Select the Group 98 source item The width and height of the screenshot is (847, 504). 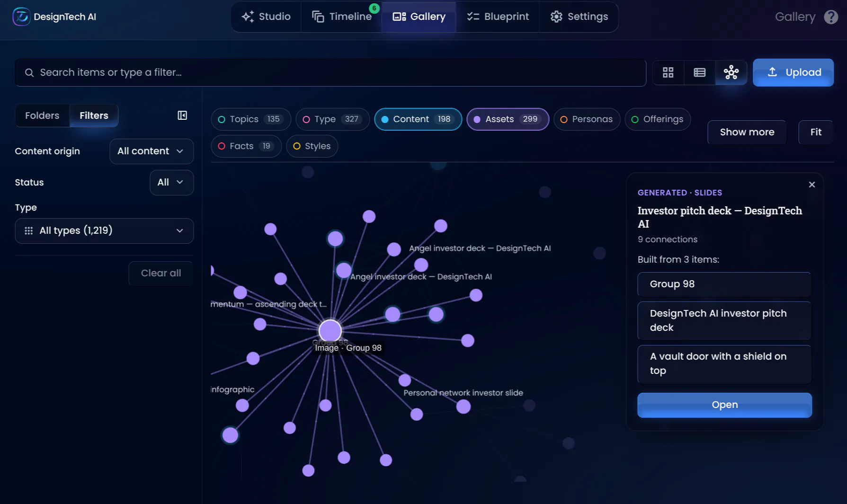tap(724, 284)
